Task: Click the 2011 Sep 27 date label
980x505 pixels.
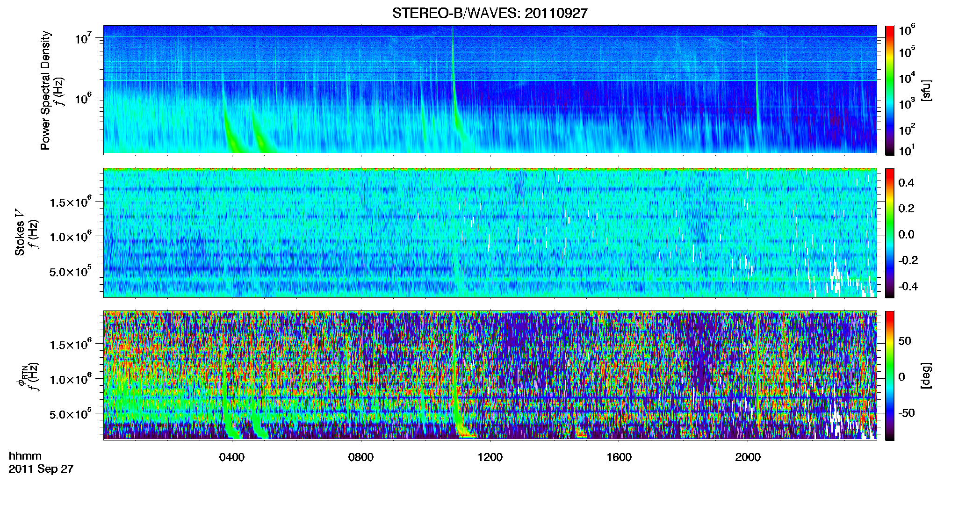Action: [41, 469]
